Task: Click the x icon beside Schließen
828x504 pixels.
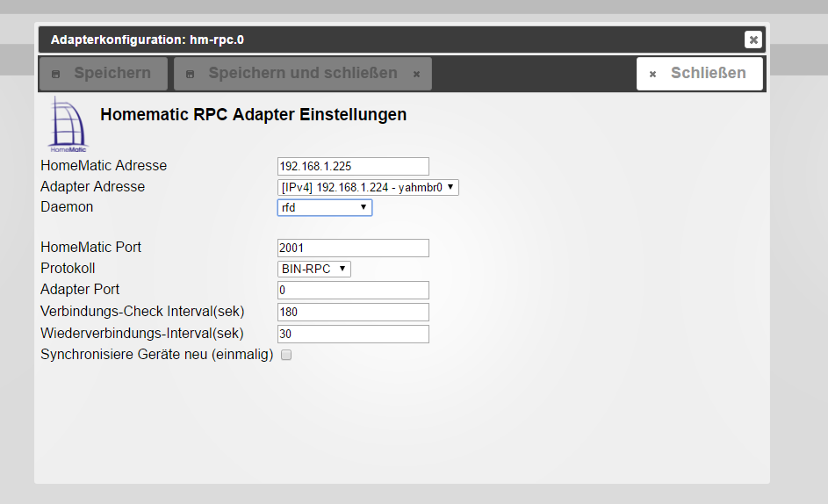Action: coord(652,75)
